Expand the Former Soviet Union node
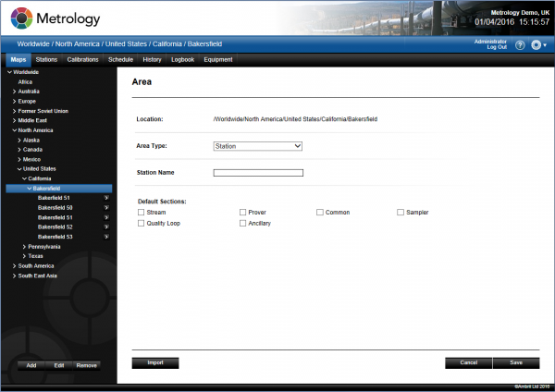555x392 pixels. point(15,111)
